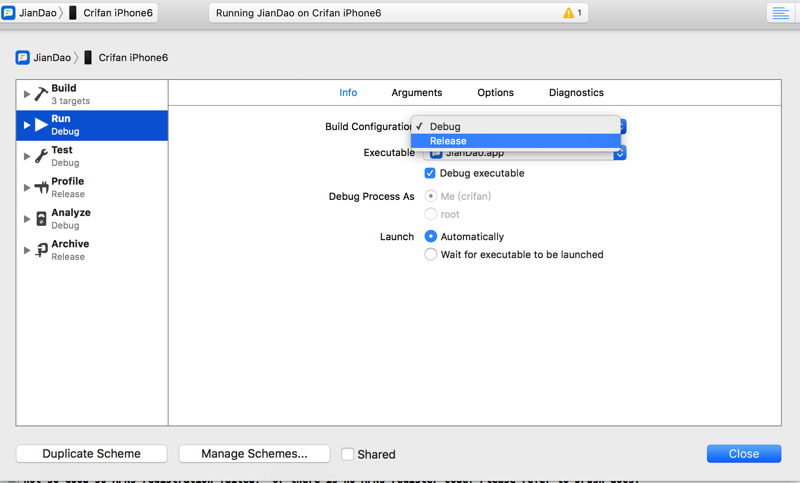Click Crifan iPhone6 destination in toolbar

click(x=118, y=13)
